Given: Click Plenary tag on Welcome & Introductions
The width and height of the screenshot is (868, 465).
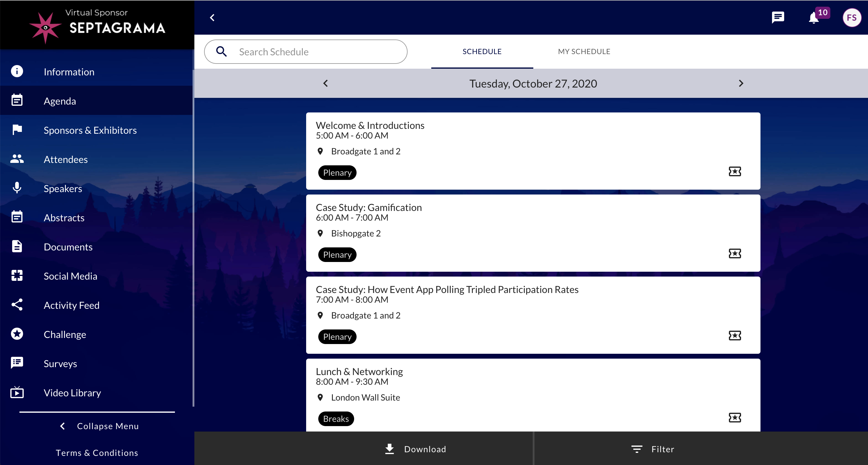Looking at the screenshot, I should 337,173.
